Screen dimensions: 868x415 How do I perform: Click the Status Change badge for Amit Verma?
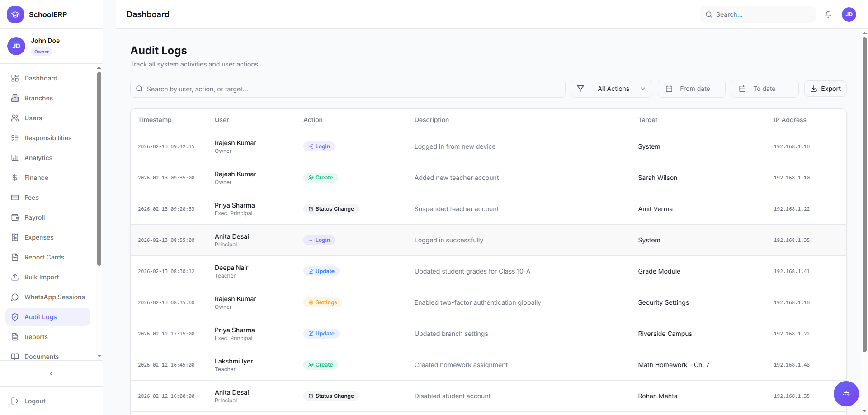click(331, 209)
